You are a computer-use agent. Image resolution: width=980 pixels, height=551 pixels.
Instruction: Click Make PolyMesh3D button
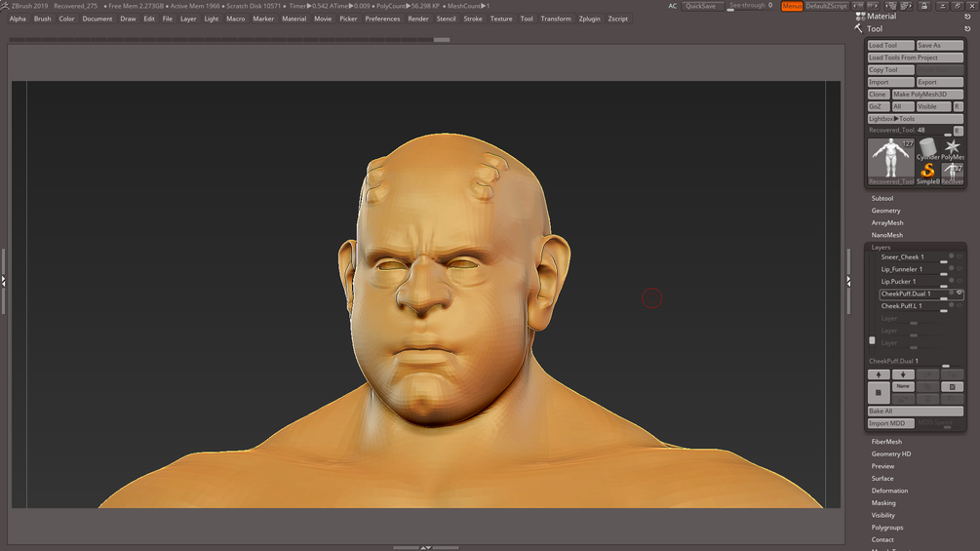click(927, 95)
